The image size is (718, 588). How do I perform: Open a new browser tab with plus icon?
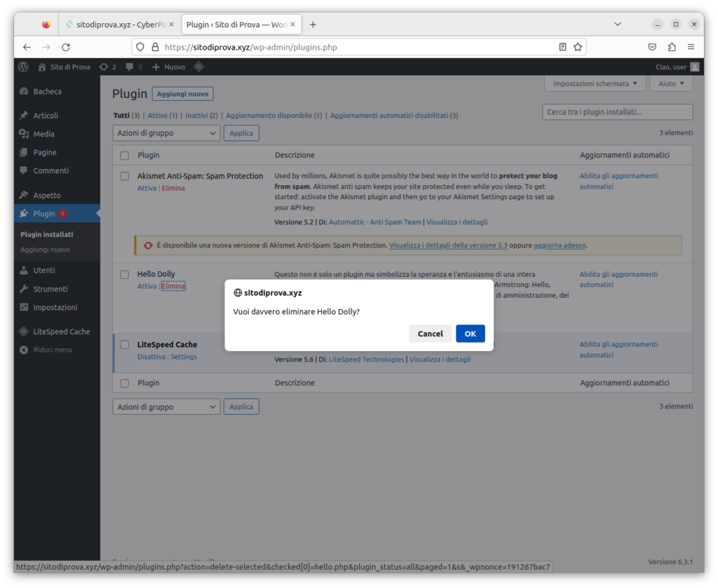click(x=313, y=25)
